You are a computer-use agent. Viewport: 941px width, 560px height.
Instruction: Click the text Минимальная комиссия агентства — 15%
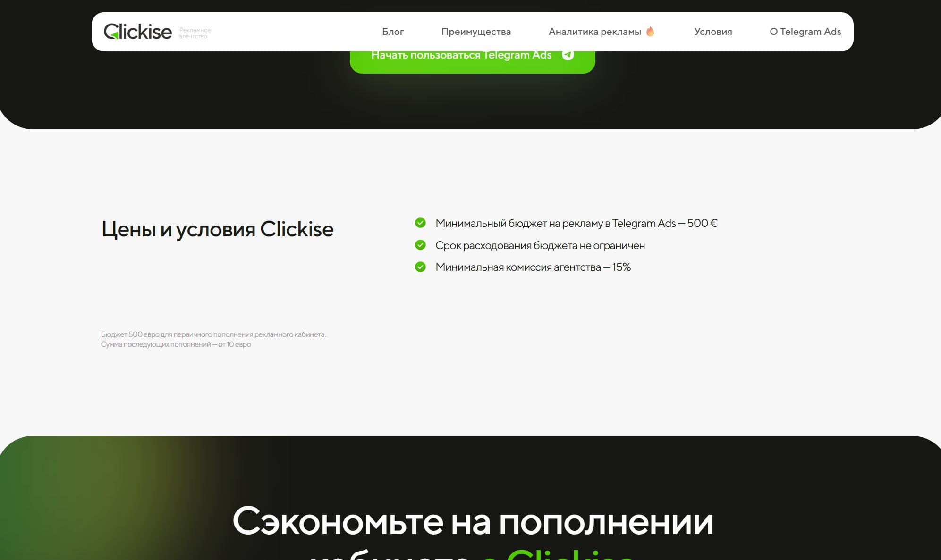(533, 267)
